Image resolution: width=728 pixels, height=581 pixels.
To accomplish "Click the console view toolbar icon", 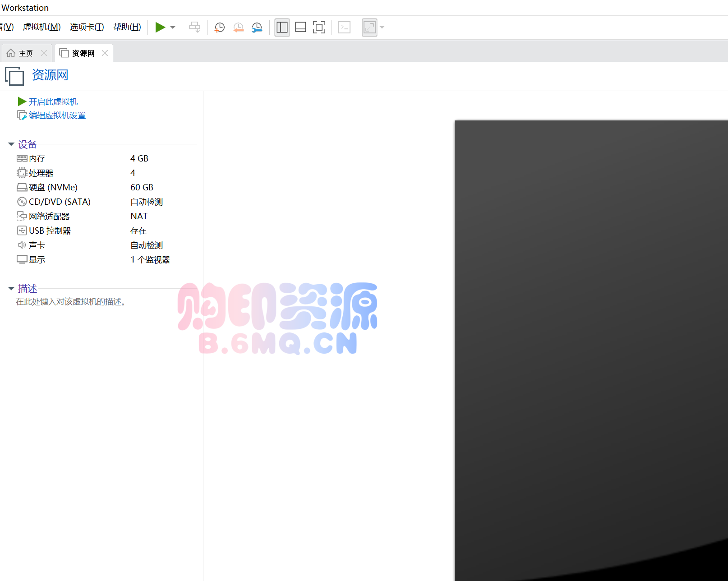I will coord(345,28).
